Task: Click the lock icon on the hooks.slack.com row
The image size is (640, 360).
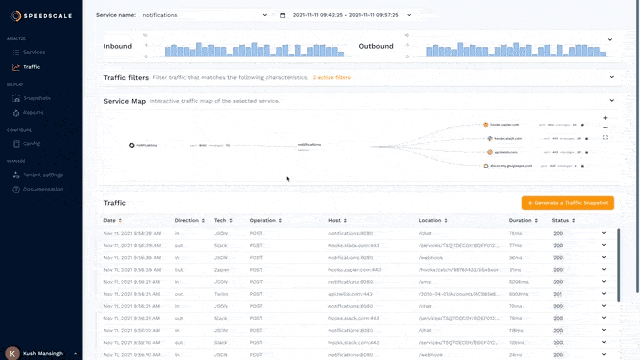Action: pos(587,139)
